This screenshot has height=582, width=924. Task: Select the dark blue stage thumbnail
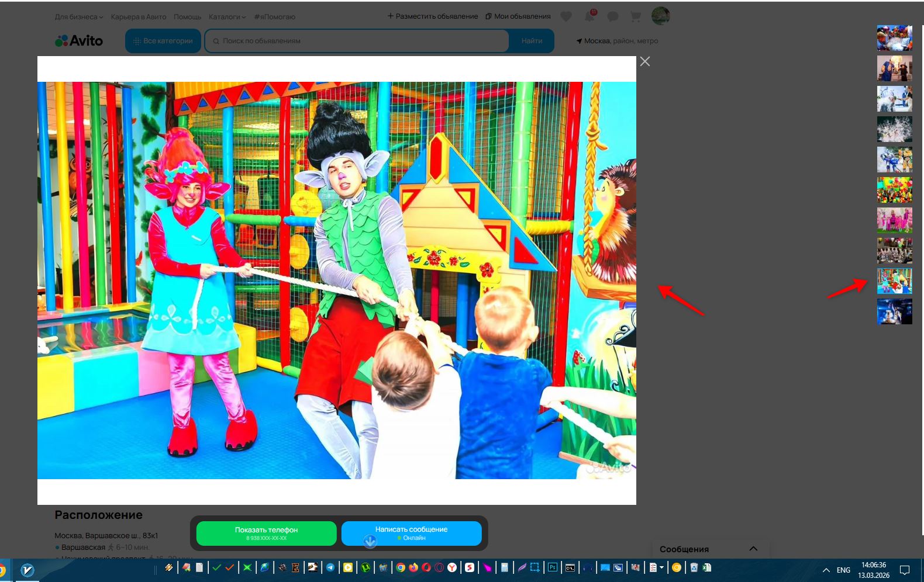coord(894,311)
